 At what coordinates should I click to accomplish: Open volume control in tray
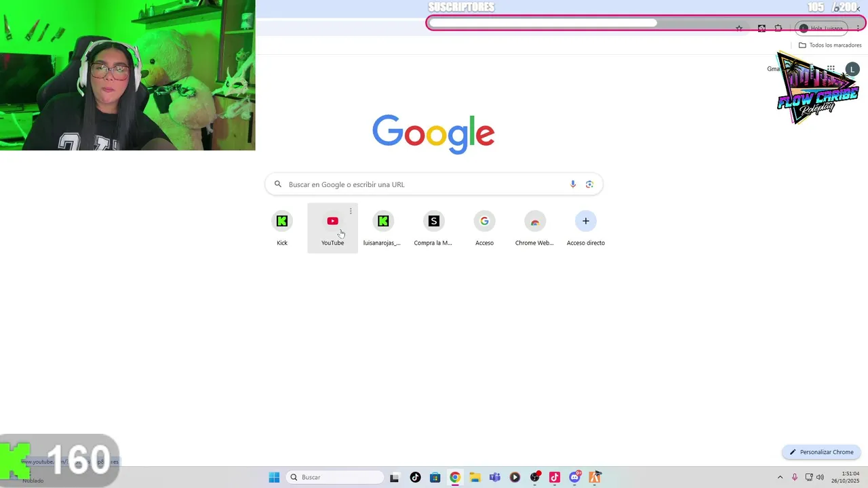coord(820,477)
